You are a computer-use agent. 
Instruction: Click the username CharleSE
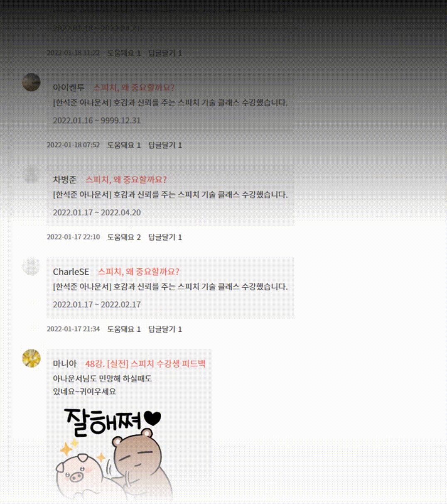(x=71, y=272)
